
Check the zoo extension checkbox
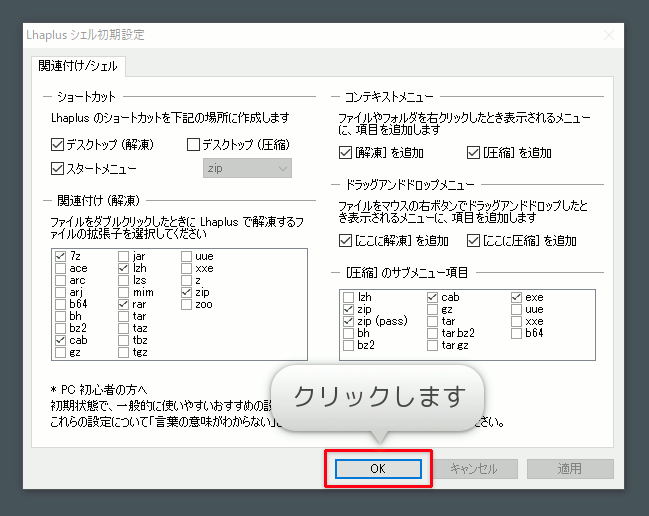[186, 305]
